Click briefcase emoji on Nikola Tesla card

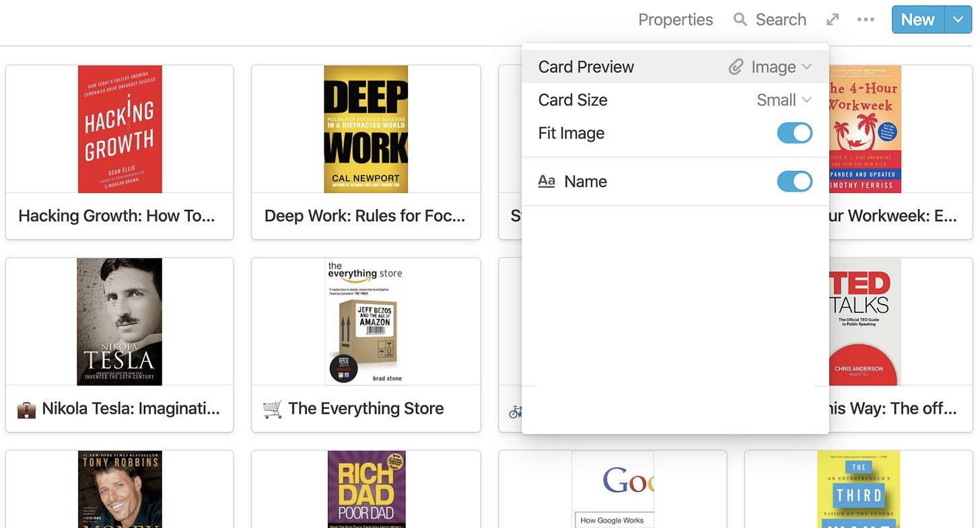[x=26, y=409]
